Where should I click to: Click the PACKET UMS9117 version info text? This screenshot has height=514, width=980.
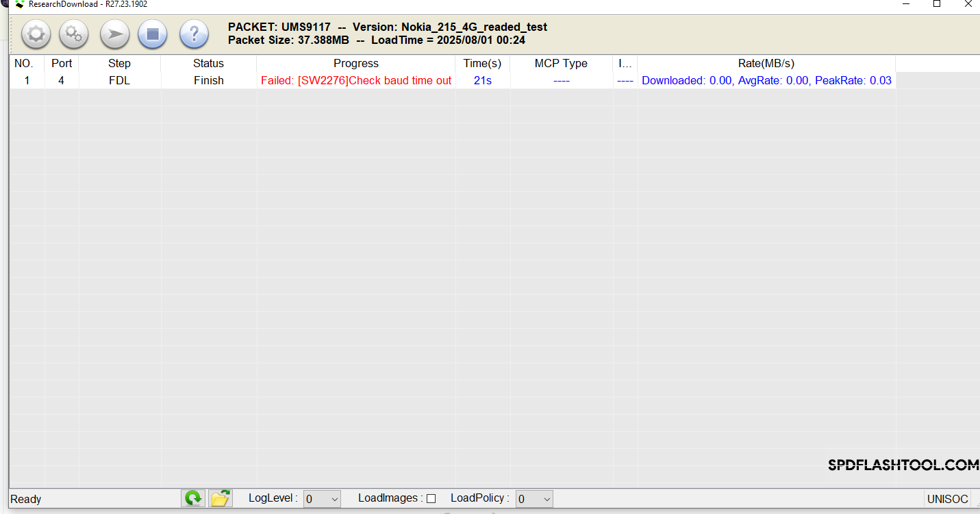click(x=388, y=27)
